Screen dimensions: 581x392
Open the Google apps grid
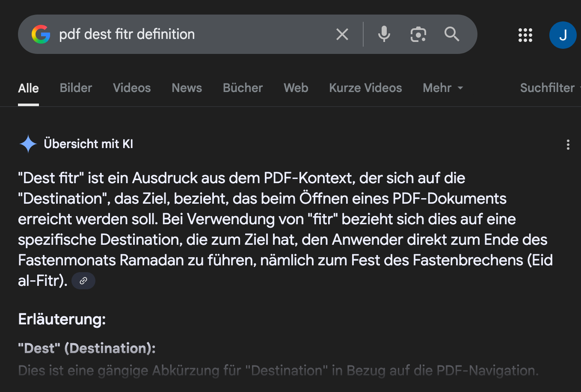coord(525,35)
